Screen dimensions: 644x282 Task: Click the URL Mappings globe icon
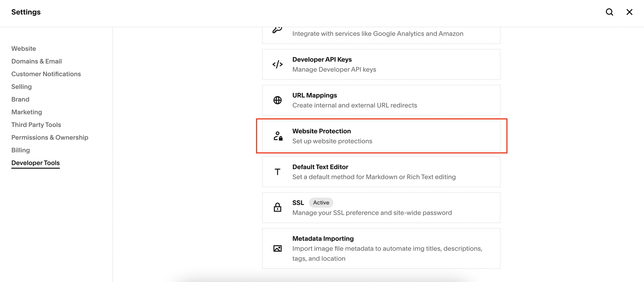277,100
